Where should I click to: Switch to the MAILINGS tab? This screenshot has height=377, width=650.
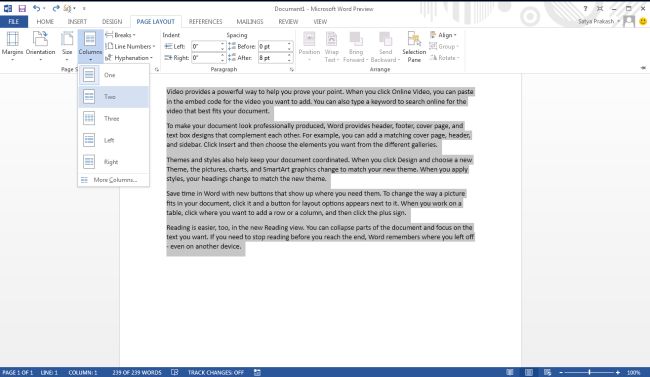coord(250,22)
